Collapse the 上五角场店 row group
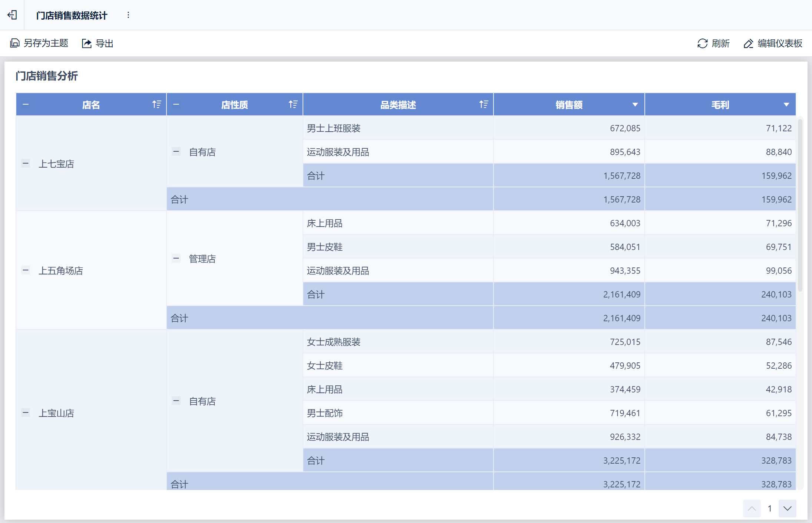Image resolution: width=812 pixels, height=523 pixels. [26, 270]
